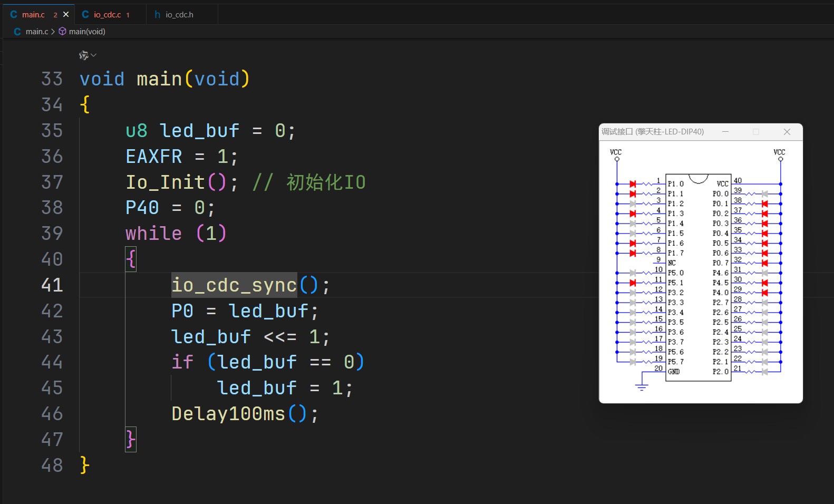Click the lit red LED on pin P1.0

pyautogui.click(x=633, y=184)
